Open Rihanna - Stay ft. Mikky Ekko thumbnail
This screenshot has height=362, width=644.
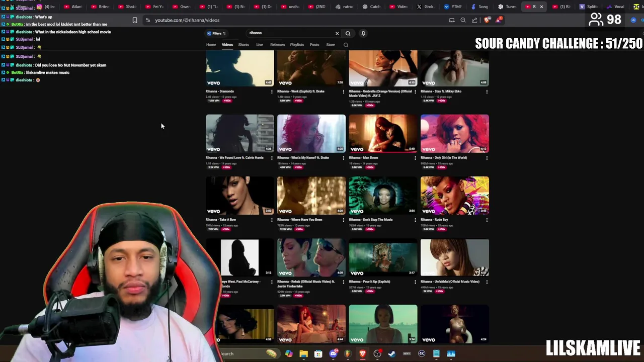pyautogui.click(x=455, y=68)
